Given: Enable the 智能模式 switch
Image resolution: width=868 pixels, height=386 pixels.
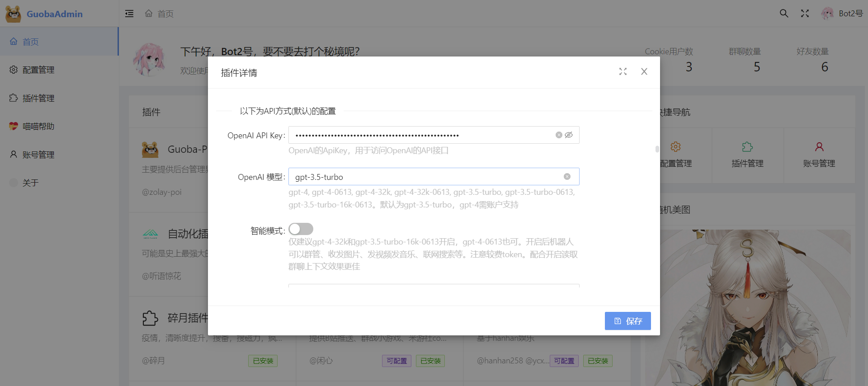Looking at the screenshot, I should [301, 229].
